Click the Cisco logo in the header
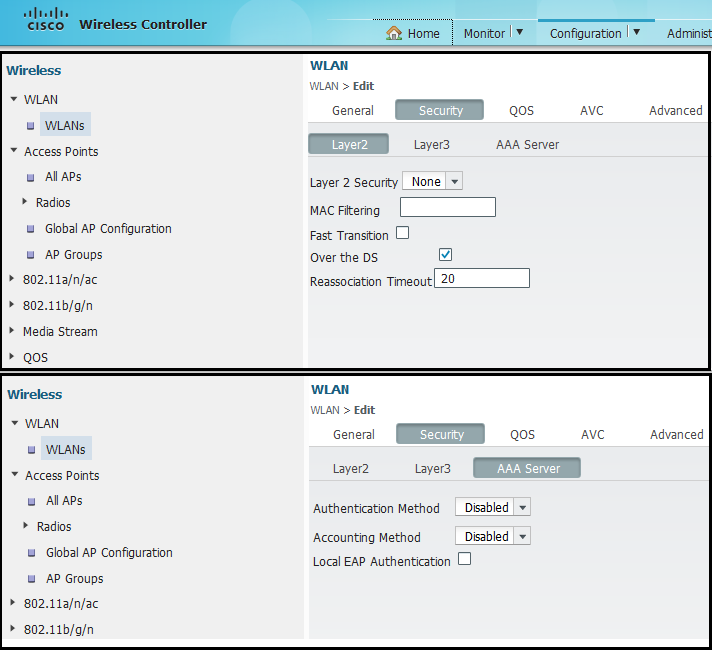This screenshot has width=712, height=651. click(44, 19)
